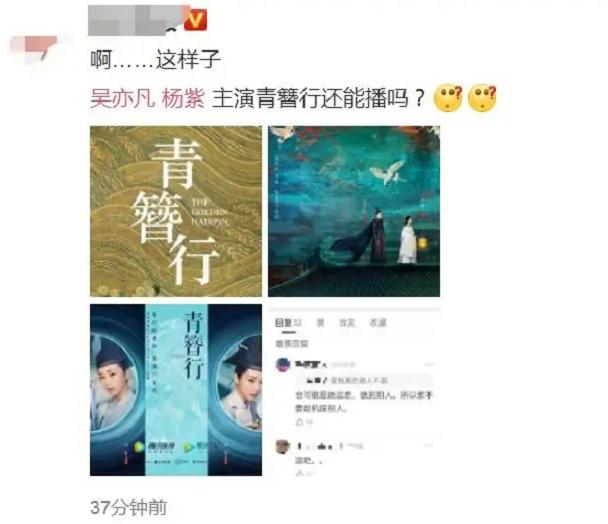Open the comments screenshot thumbnail
Image resolution: width=608 pixels, height=524 pixels.
coord(354,390)
